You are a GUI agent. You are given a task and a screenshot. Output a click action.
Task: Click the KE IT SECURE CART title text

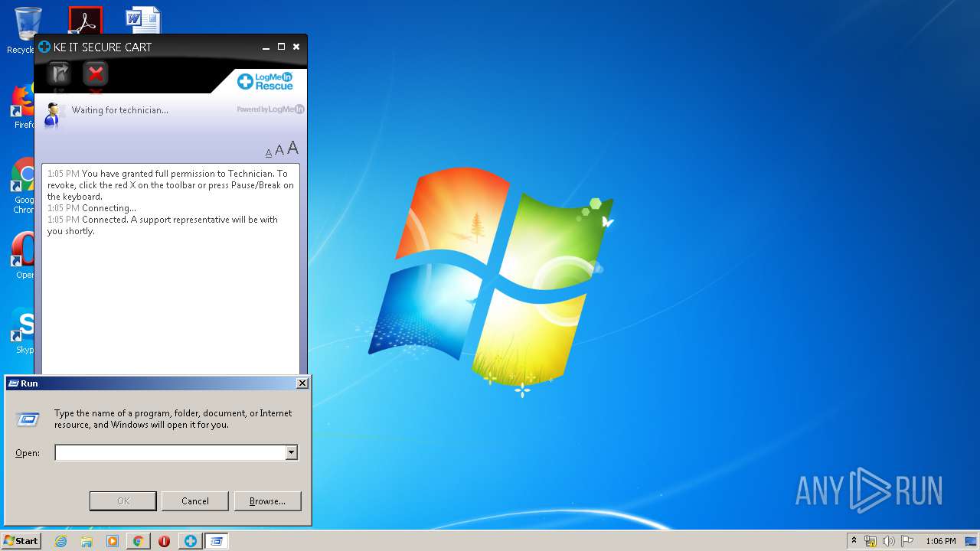coord(103,47)
